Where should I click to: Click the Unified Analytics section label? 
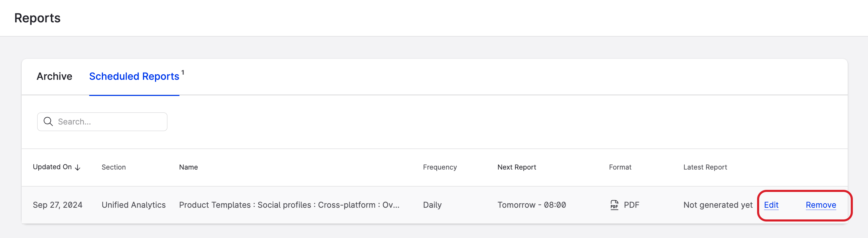(134, 205)
